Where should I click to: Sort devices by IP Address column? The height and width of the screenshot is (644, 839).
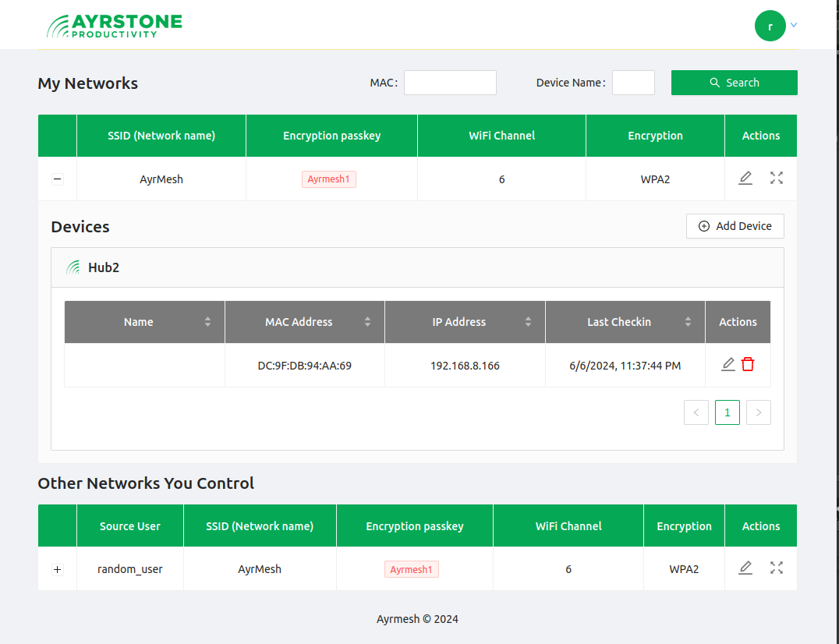528,321
